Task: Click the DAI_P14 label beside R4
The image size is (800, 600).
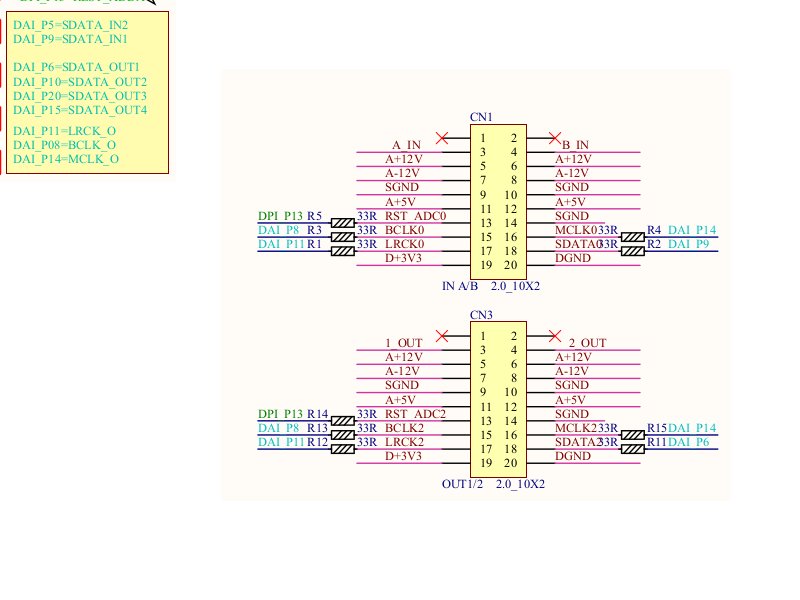Action: tap(692, 230)
